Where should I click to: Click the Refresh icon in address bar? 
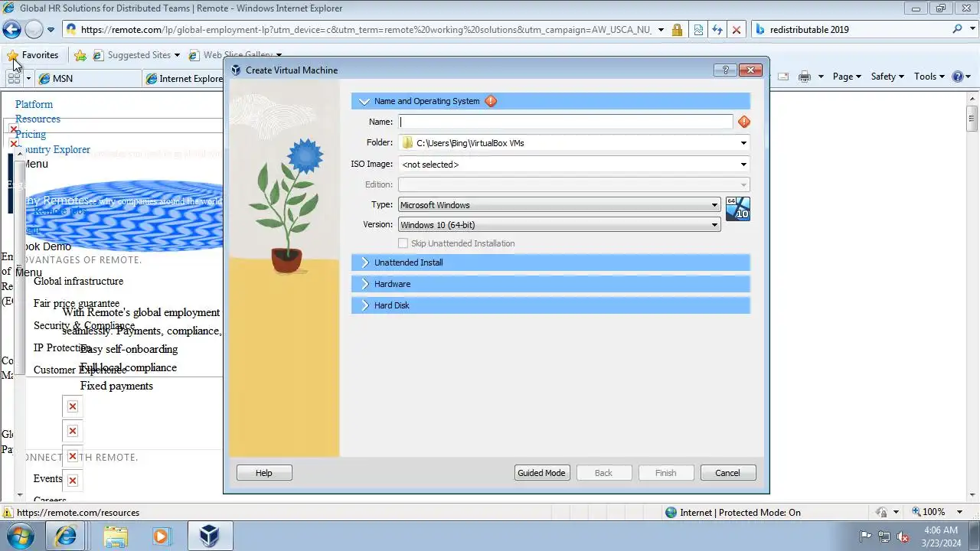[717, 30]
